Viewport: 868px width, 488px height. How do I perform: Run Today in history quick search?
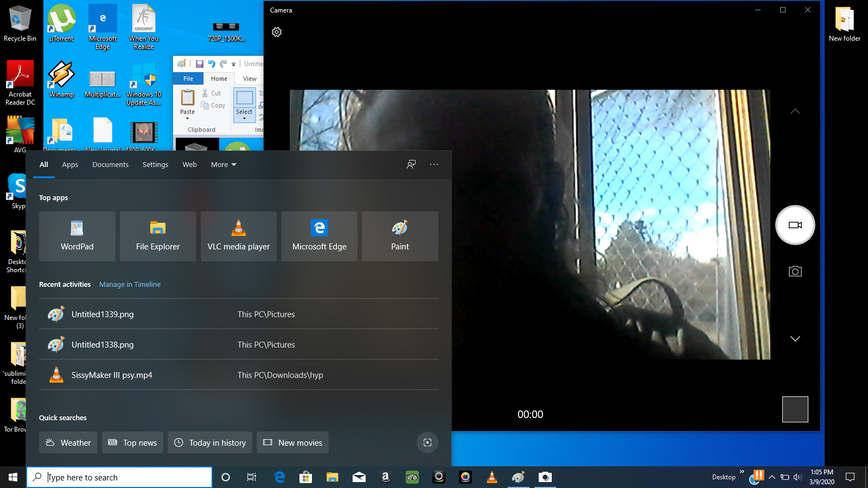[210, 443]
